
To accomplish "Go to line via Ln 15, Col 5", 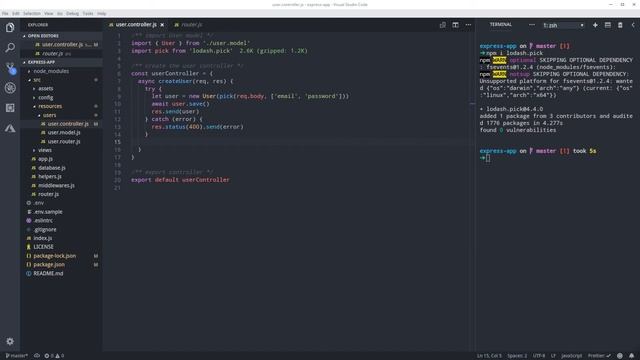I will point(489,356).
